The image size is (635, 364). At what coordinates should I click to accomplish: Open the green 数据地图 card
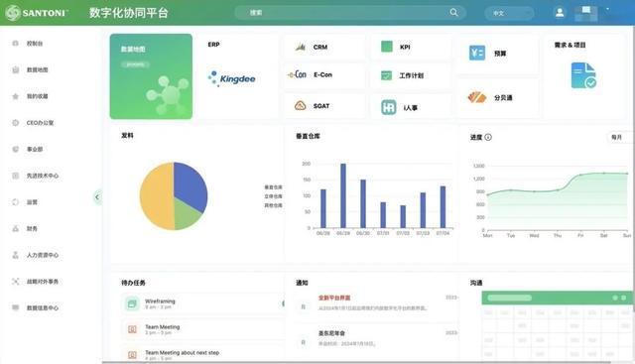(x=151, y=76)
